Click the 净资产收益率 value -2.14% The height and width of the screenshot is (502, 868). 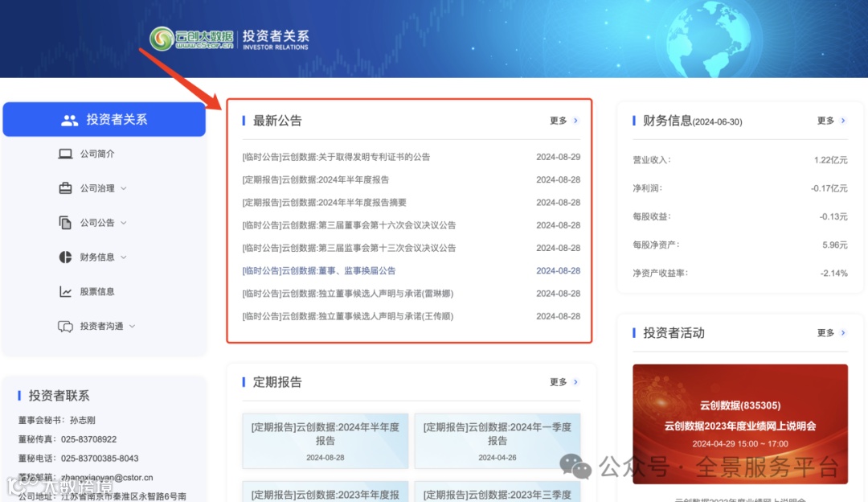click(833, 274)
